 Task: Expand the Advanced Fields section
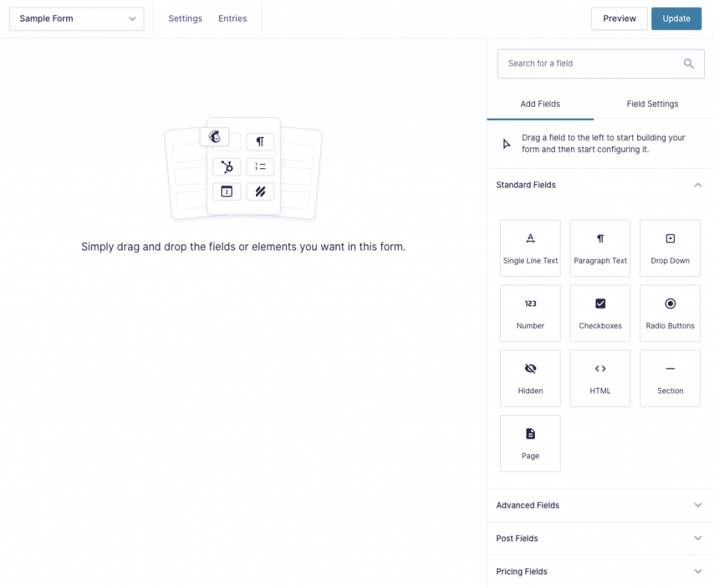[697, 505]
